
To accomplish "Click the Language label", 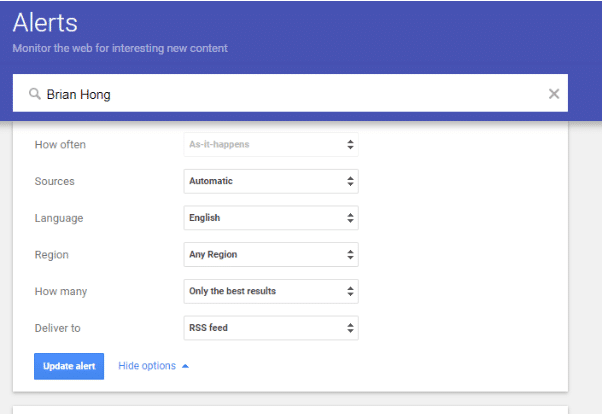I will point(59,218).
